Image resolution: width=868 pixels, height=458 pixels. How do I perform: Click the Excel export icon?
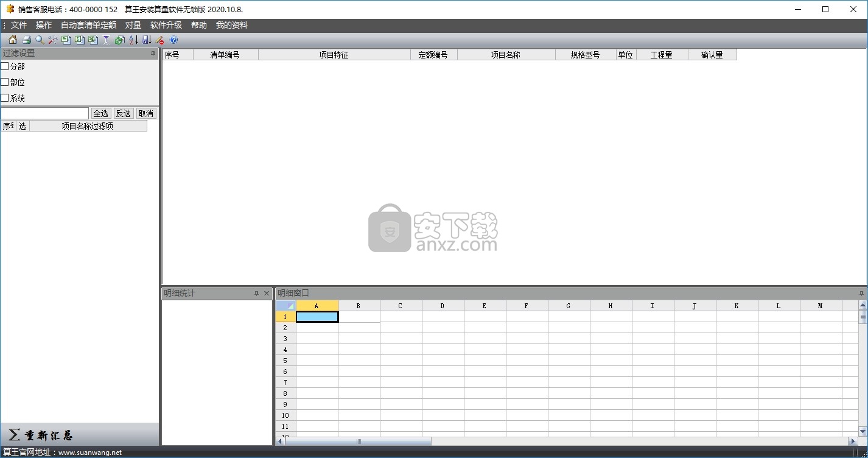click(x=93, y=40)
